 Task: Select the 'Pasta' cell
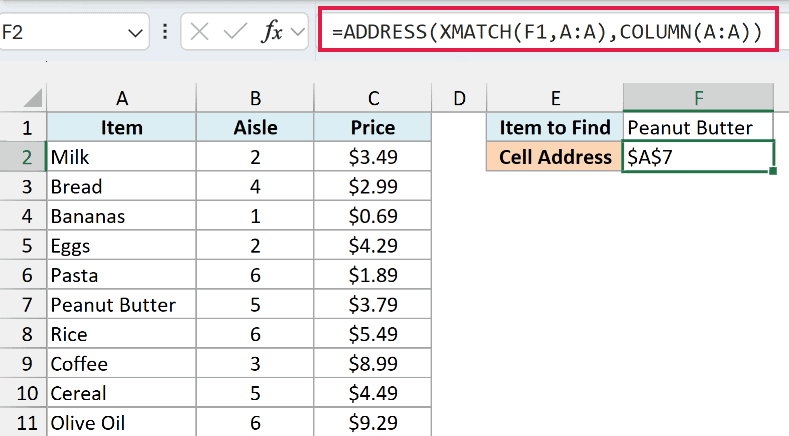tap(121, 275)
